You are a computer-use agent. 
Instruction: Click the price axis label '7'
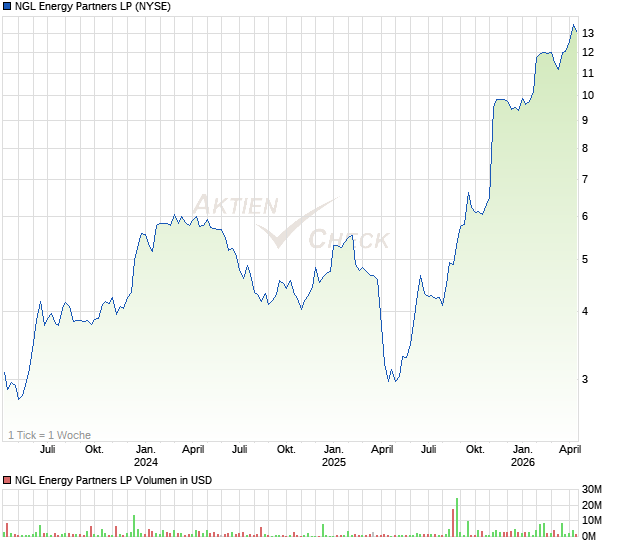point(585,179)
